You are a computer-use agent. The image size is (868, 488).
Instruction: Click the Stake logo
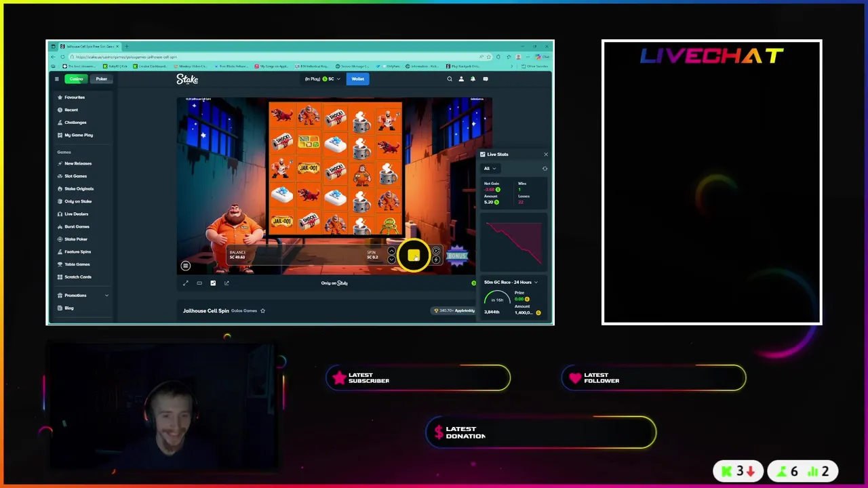point(187,79)
